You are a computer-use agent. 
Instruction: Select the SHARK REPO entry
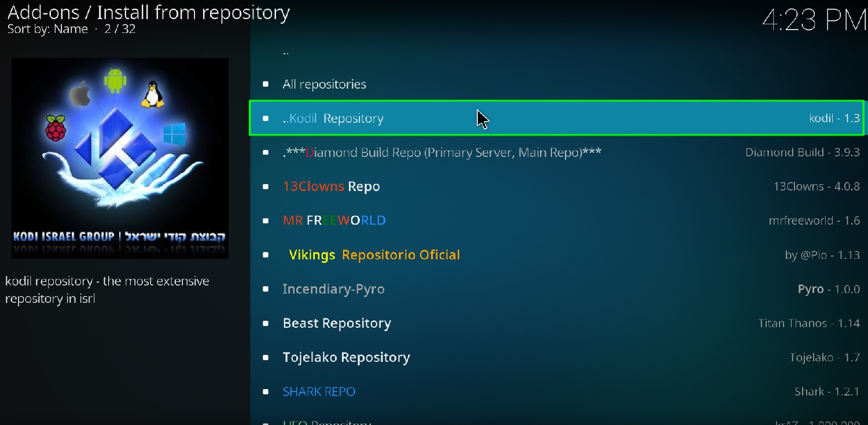[x=557, y=391]
